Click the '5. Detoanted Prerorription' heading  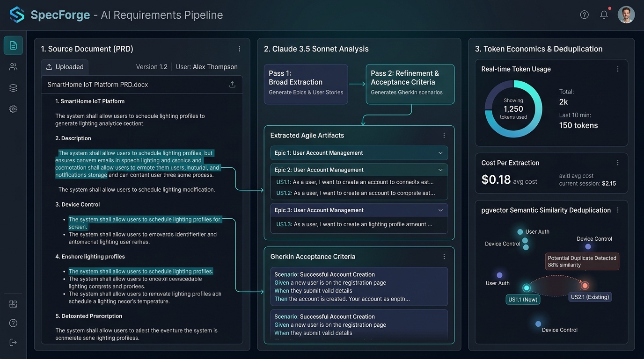coord(88,316)
